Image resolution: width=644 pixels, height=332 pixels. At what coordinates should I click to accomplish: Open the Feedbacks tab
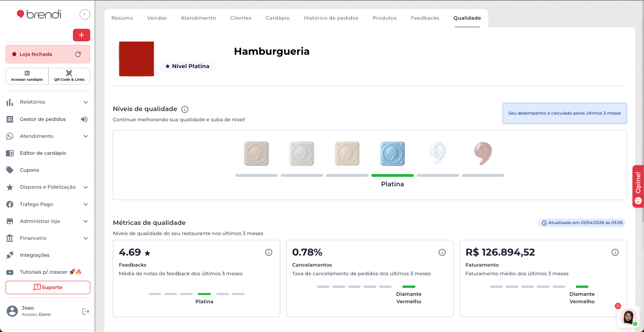(425, 18)
